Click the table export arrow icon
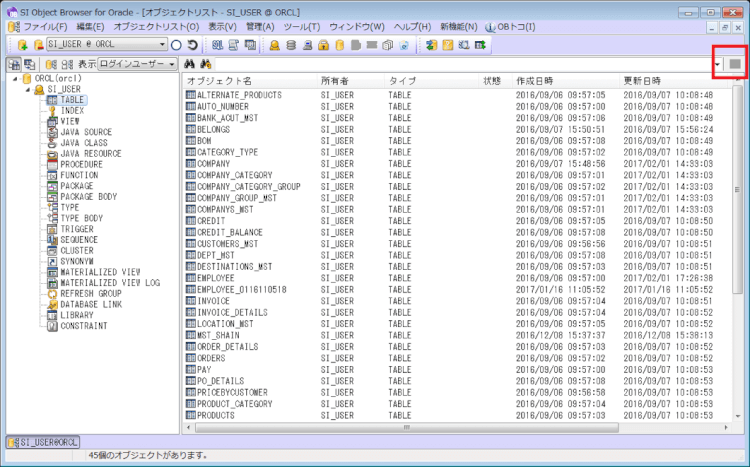Viewport: 750px width, 467px height. click(x=480, y=45)
